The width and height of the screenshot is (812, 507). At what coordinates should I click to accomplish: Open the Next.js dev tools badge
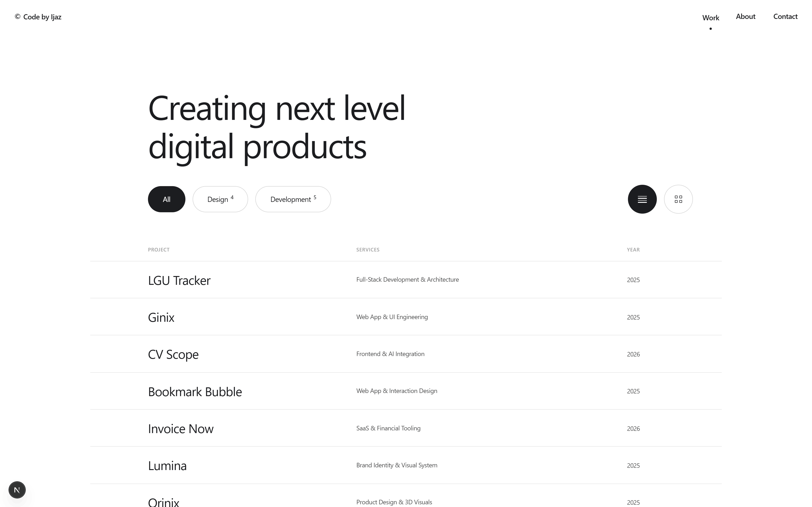(x=17, y=490)
